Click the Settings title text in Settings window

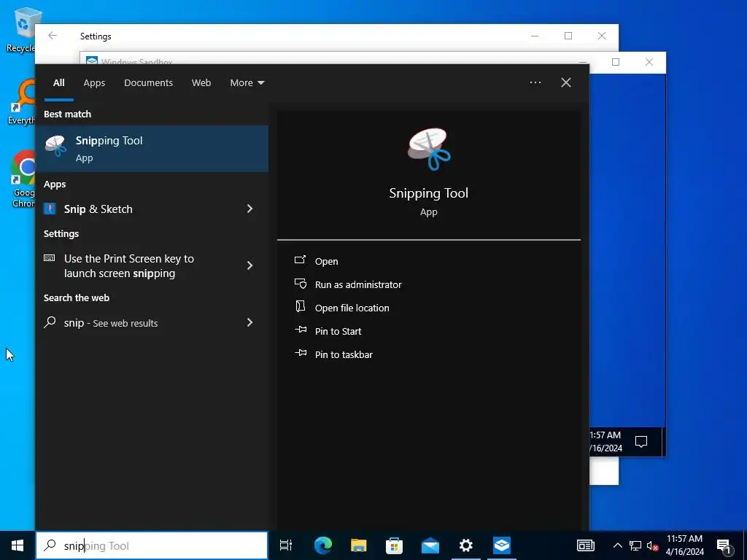[x=96, y=36]
